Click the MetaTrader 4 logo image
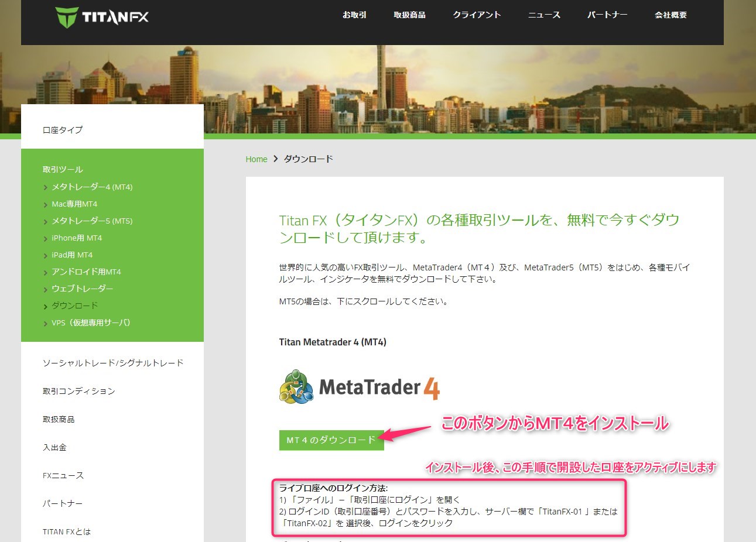Screen dimensions: 756x542 pyautogui.click(x=359, y=386)
